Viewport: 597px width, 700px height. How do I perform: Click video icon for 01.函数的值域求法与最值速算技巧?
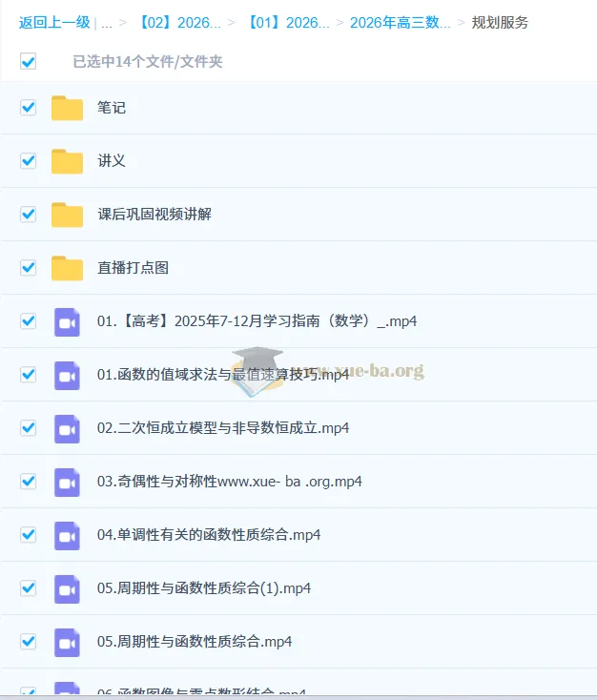(x=67, y=376)
